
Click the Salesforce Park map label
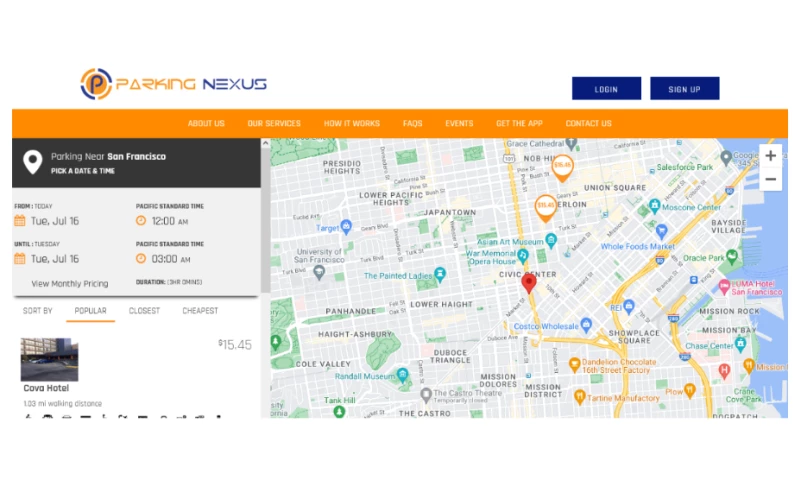685,167
